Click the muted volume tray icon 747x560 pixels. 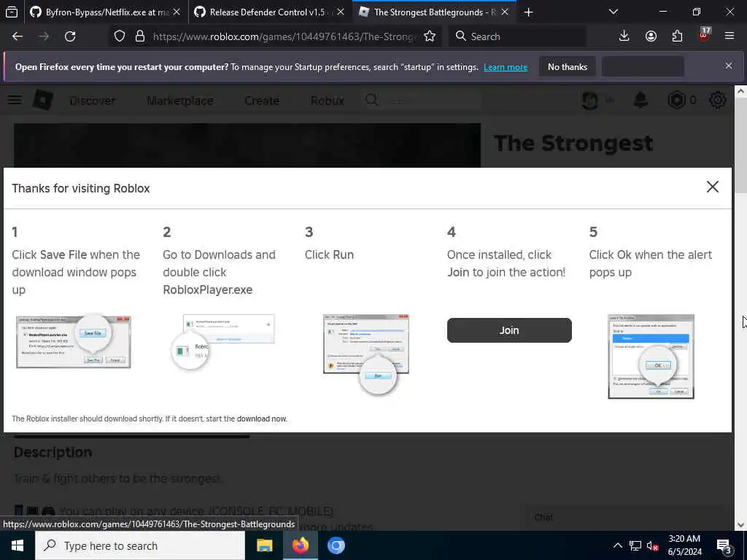[x=652, y=545]
